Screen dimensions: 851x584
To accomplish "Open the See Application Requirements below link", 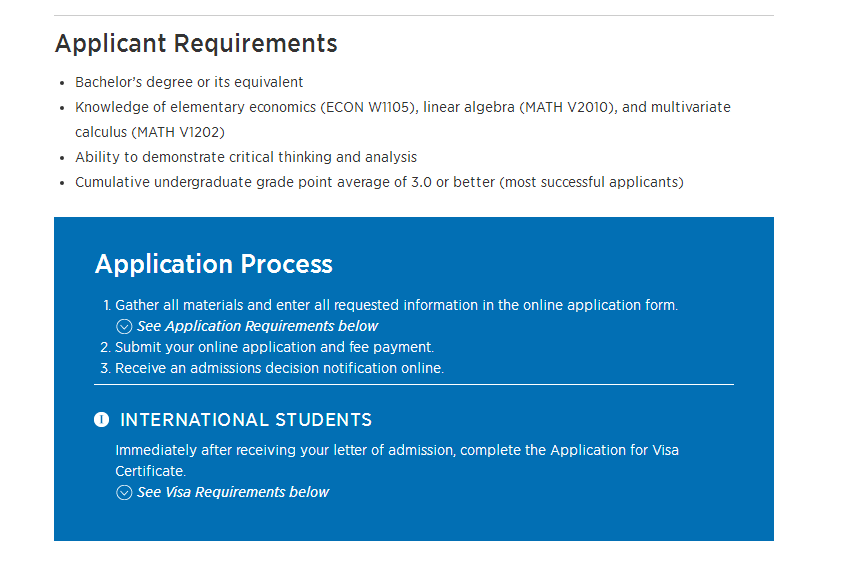I will 258,326.
